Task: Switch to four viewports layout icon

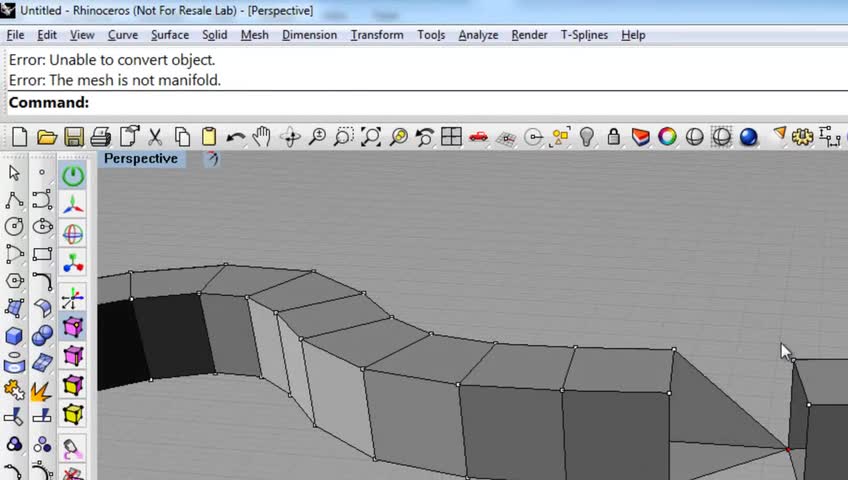Action: [x=451, y=137]
